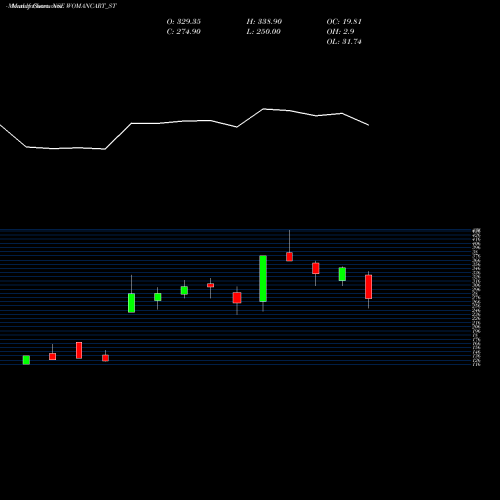
Task: Click the tallest green candlestick body
Action: point(263,279)
